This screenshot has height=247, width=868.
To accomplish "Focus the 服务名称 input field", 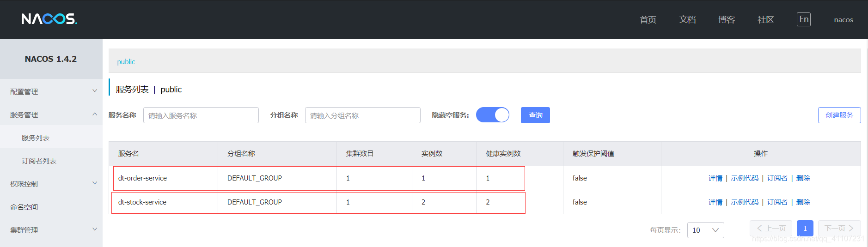I will [201, 115].
